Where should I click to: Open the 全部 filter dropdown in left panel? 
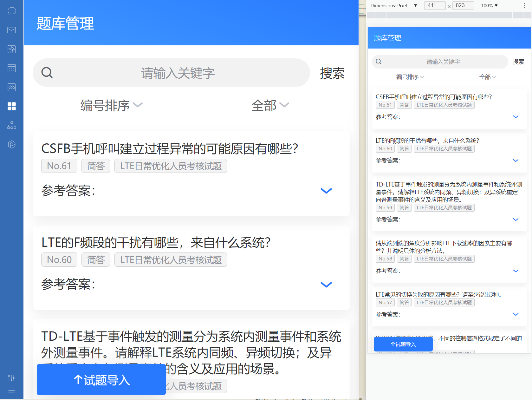click(x=270, y=105)
